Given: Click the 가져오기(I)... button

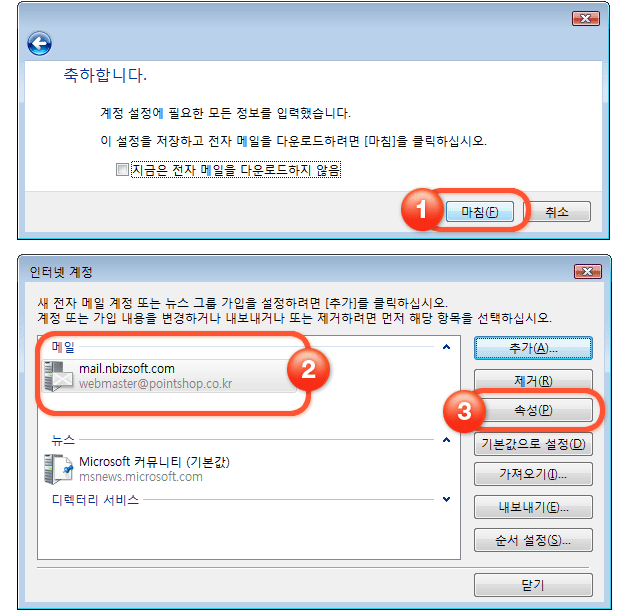Looking at the screenshot, I should coord(533,474).
